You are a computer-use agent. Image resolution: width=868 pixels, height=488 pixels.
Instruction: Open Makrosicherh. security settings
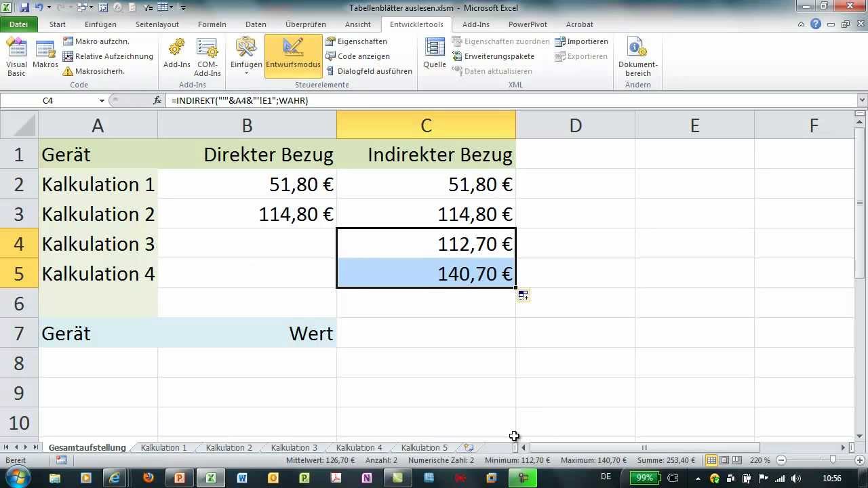(x=94, y=71)
